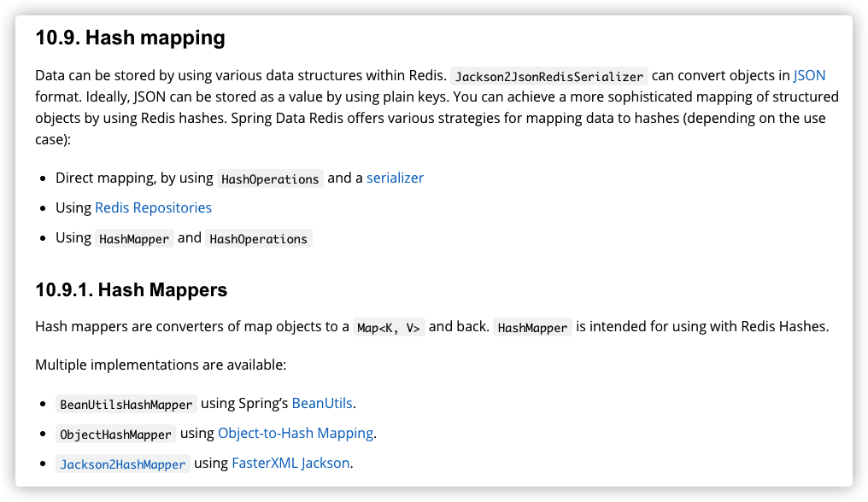The image size is (868, 502).
Task: Click the 10.9.1. Hash Mappers heading
Action: (132, 290)
